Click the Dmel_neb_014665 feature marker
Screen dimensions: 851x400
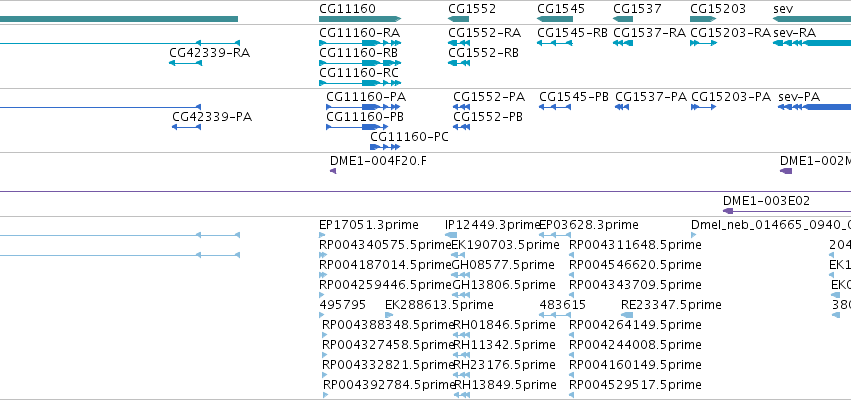click(694, 235)
